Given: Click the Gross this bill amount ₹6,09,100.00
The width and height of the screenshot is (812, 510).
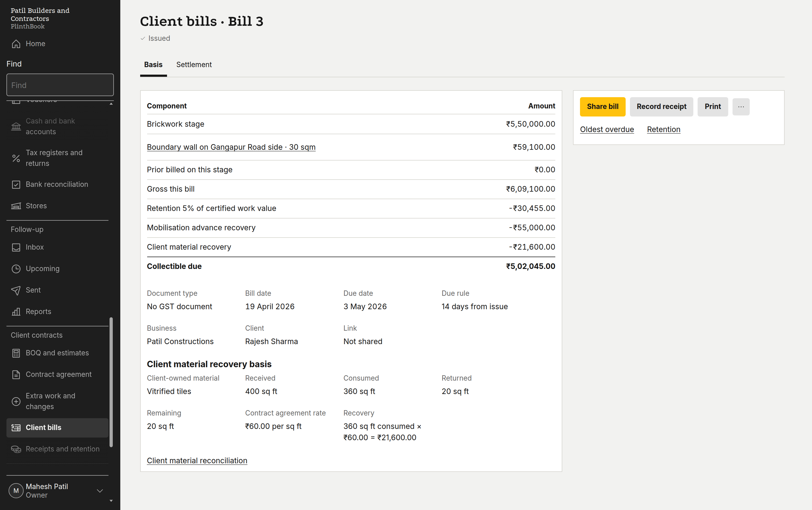Looking at the screenshot, I should point(530,189).
